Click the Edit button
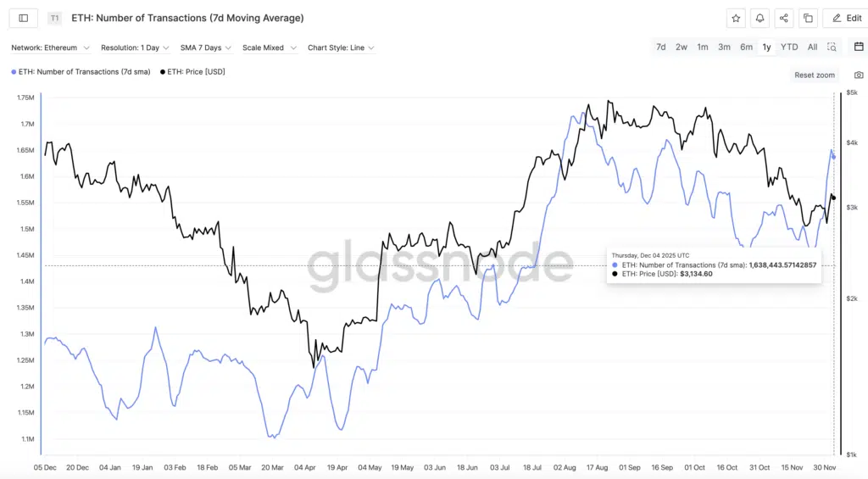This screenshot has height=479, width=868. point(844,18)
